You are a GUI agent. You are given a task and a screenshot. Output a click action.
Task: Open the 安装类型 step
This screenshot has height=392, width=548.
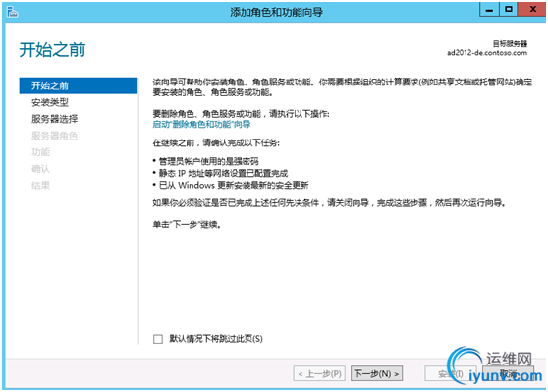click(x=50, y=102)
